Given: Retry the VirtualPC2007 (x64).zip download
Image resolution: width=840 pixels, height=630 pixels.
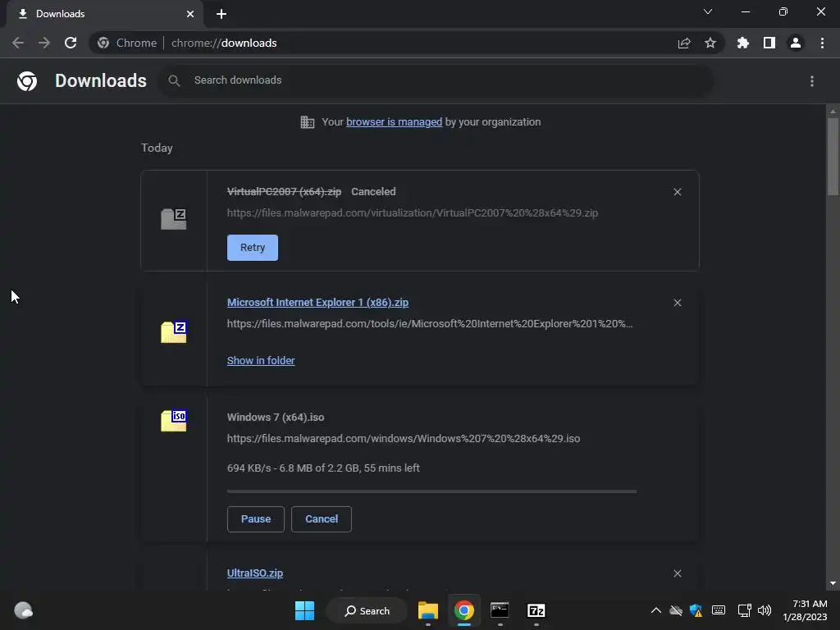Looking at the screenshot, I should 253,248.
